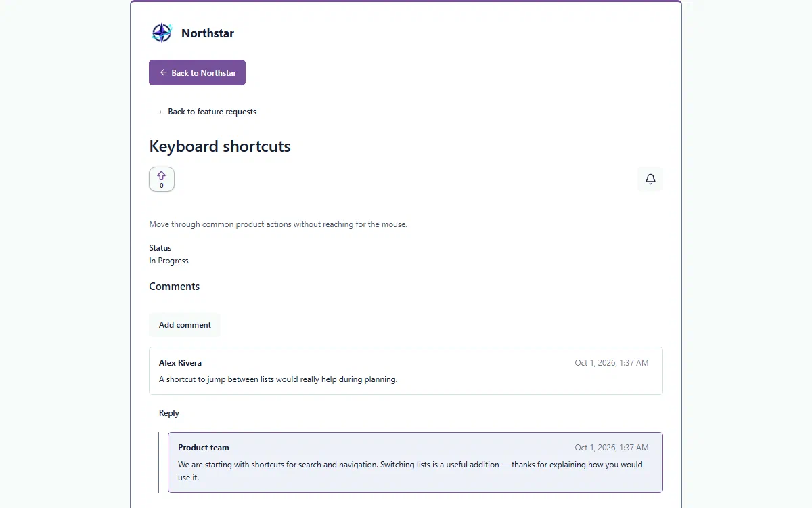This screenshot has height=508, width=812.
Task: Click the Comments heading
Action: [175, 287]
